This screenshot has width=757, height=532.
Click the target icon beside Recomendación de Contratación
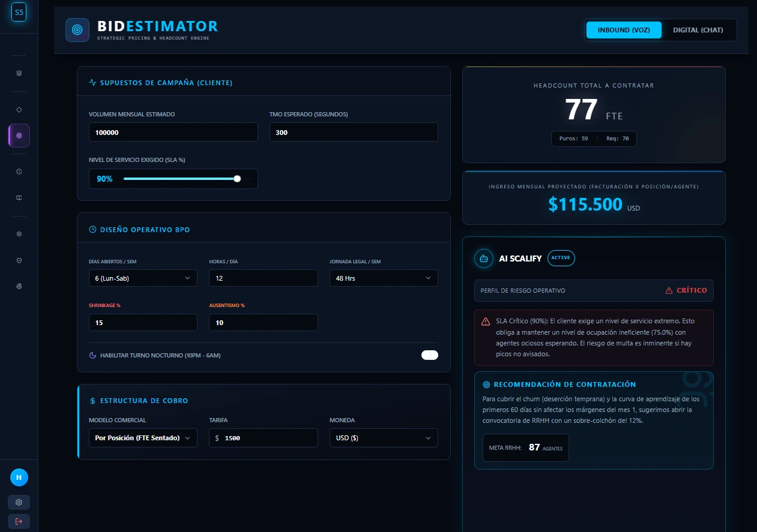(486, 384)
